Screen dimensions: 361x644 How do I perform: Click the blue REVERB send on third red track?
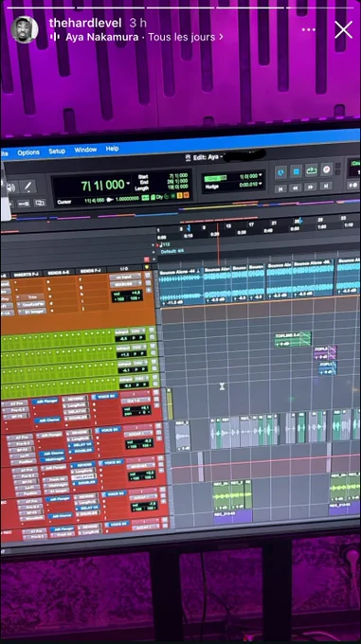pyautogui.click(x=82, y=465)
